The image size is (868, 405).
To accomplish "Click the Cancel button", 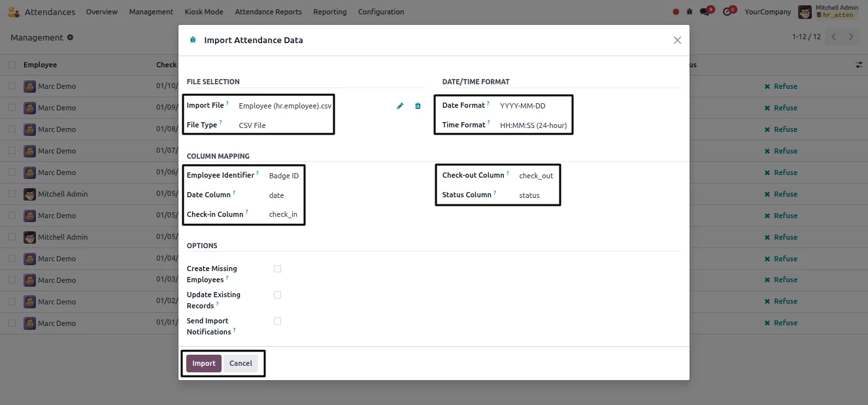I will (x=241, y=364).
